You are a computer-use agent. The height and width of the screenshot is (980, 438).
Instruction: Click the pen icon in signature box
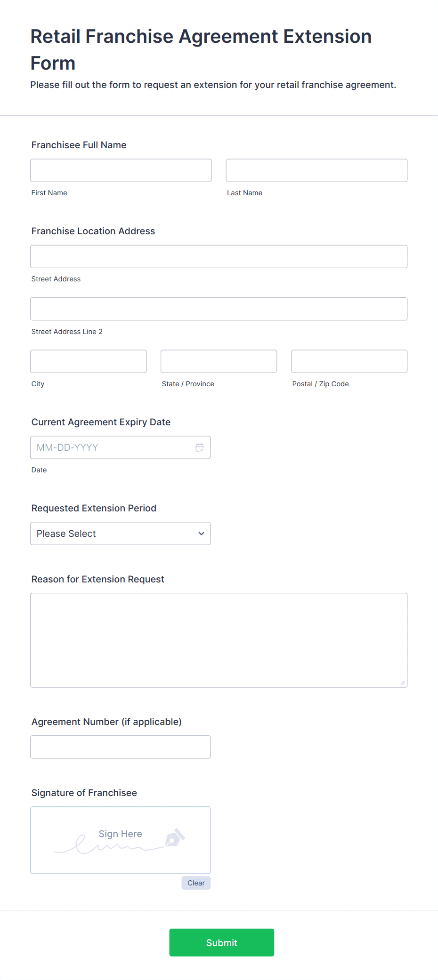pos(175,837)
